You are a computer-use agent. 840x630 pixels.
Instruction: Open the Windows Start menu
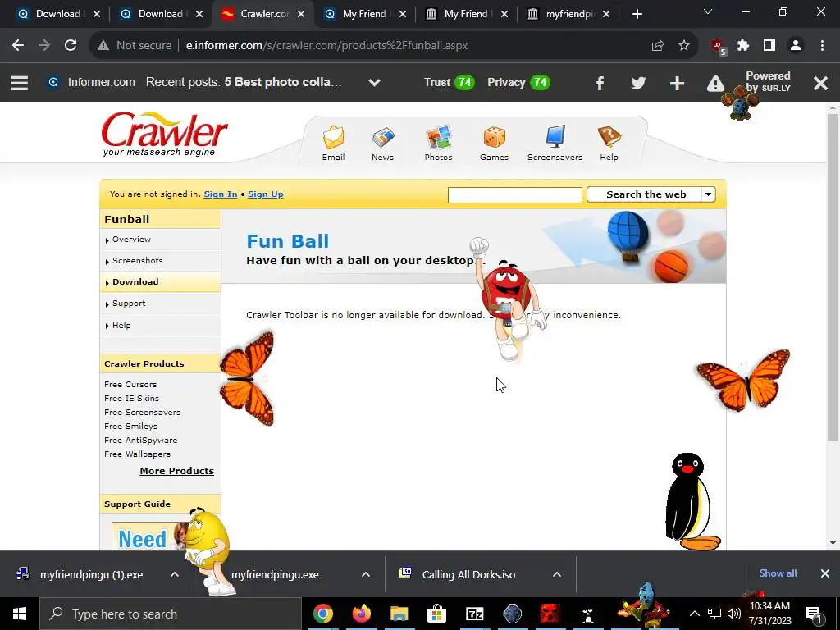click(20, 614)
